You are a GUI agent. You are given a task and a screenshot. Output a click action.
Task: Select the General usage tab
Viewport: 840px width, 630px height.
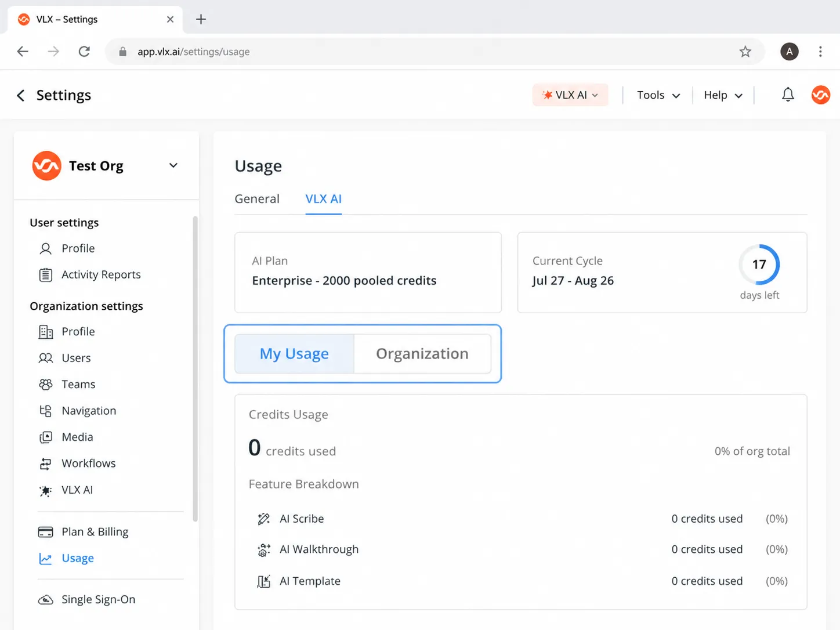click(257, 199)
